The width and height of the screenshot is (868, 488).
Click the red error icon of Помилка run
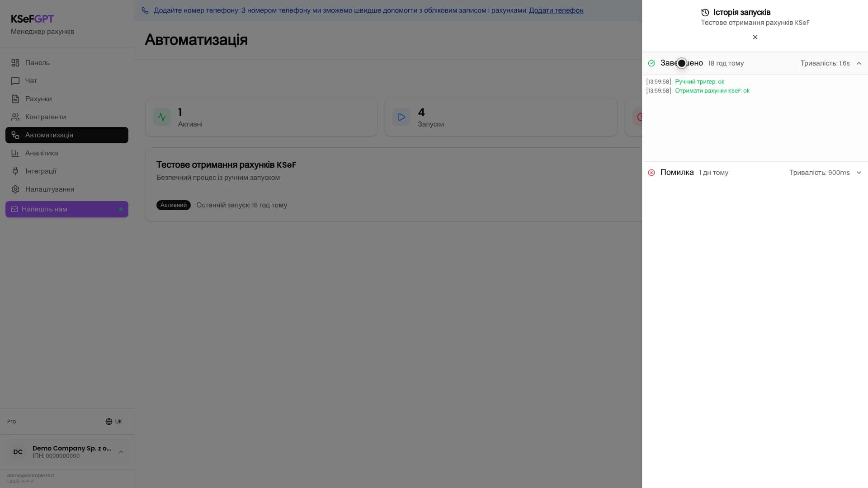(651, 173)
